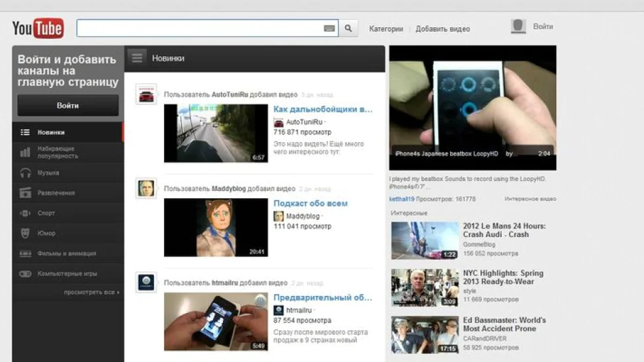Open Ed Bassmaster: World's Most Accident Prone
644x362 pixels.
tap(504, 324)
